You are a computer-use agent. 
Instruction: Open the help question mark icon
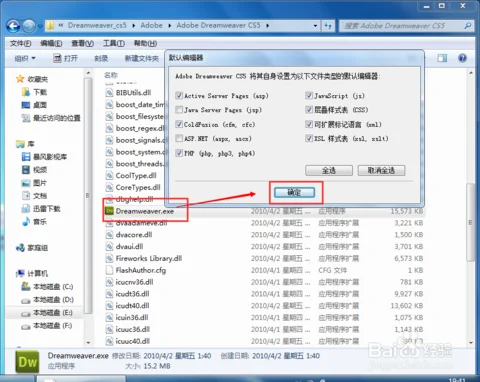[462, 58]
